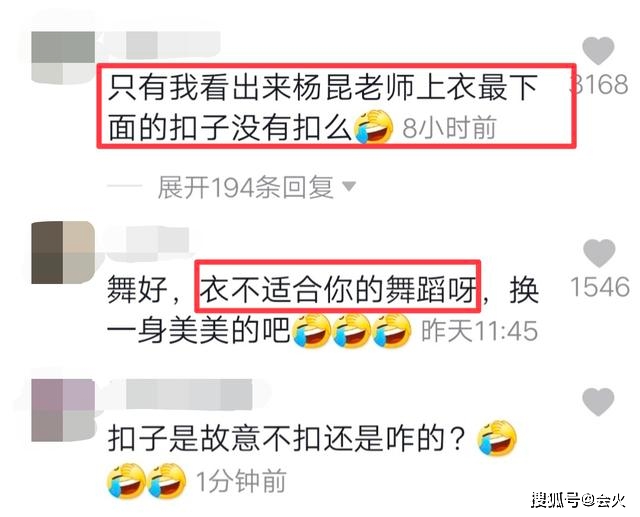Like the comment posted 1分钟前

598,402
